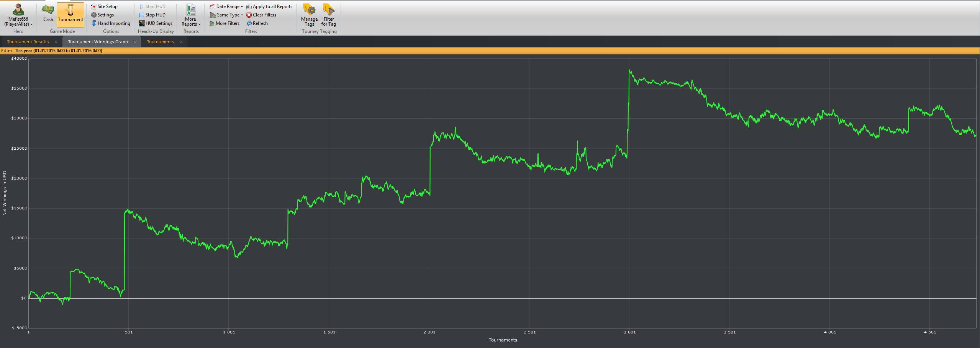Click the '2 501' x-axis label
The width and height of the screenshot is (980, 348).
coord(530,332)
